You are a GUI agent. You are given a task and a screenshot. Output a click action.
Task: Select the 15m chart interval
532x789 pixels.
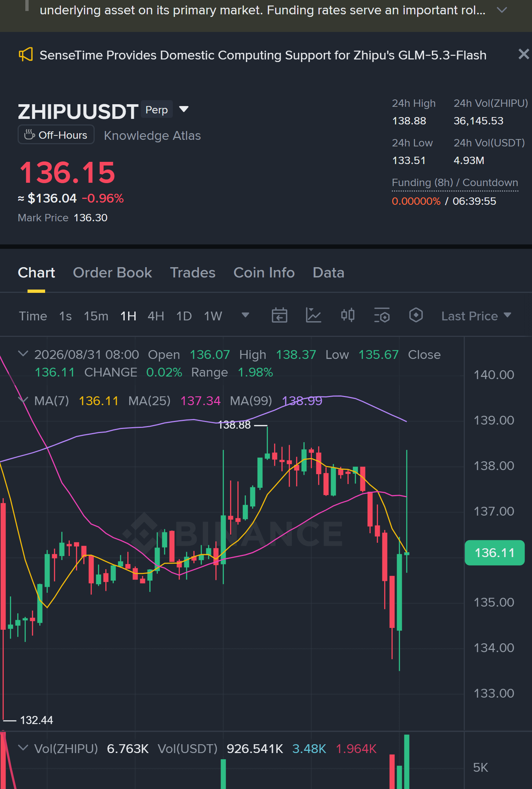tap(96, 316)
